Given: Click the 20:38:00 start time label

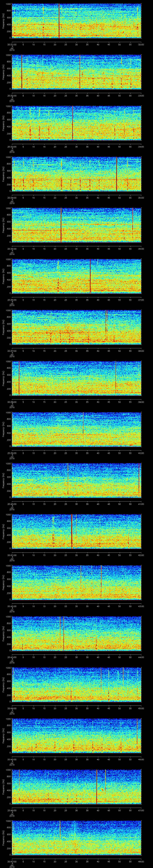Looking at the screenshot, I should [12, 402].
